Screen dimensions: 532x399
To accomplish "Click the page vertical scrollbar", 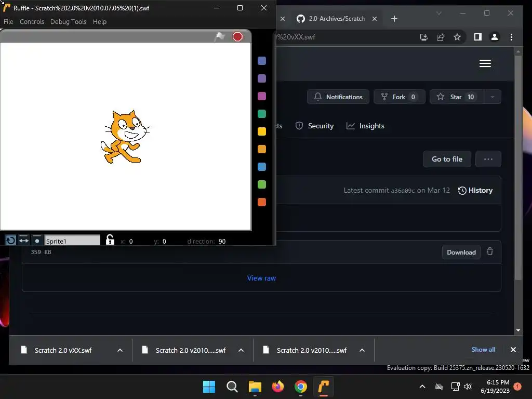I will (518, 168).
